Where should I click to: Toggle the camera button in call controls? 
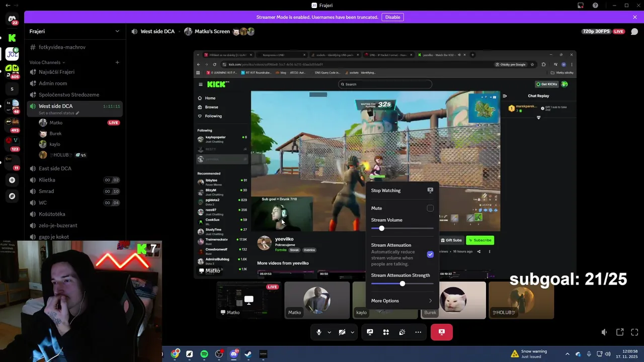[x=342, y=332]
